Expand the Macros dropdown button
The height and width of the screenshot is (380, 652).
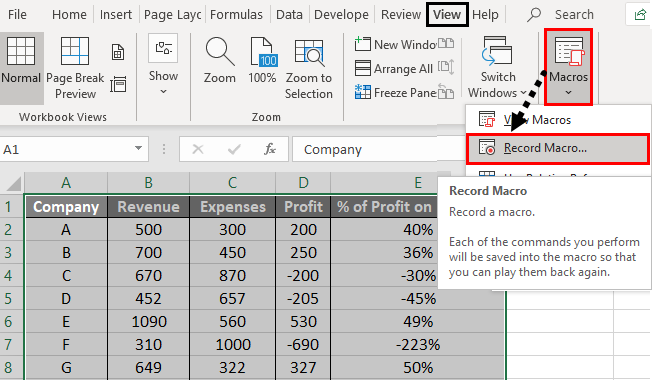(568, 67)
